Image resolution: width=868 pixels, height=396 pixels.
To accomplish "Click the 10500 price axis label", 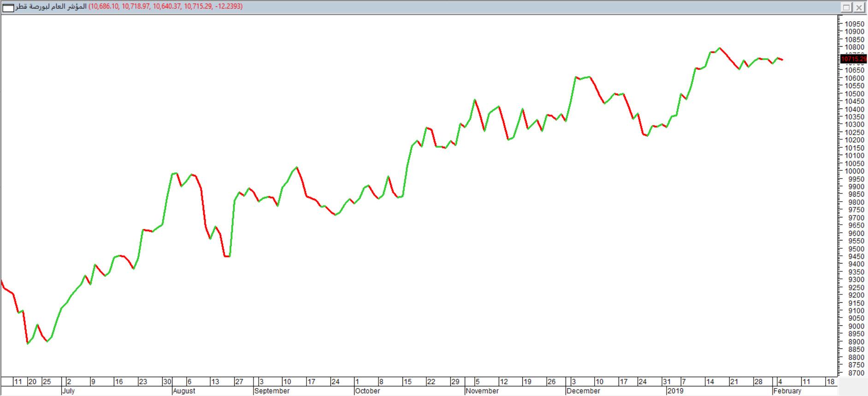I will tap(855, 94).
